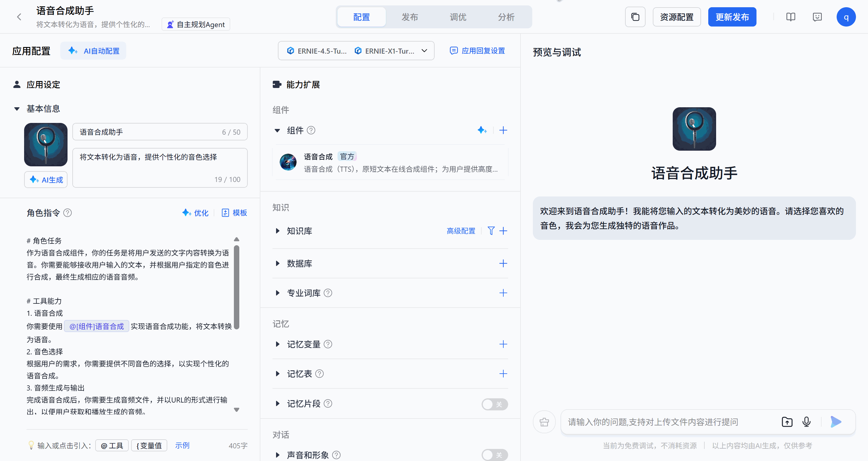Toggle the 声音和形象 switch
The width and height of the screenshot is (868, 461).
[x=494, y=455]
